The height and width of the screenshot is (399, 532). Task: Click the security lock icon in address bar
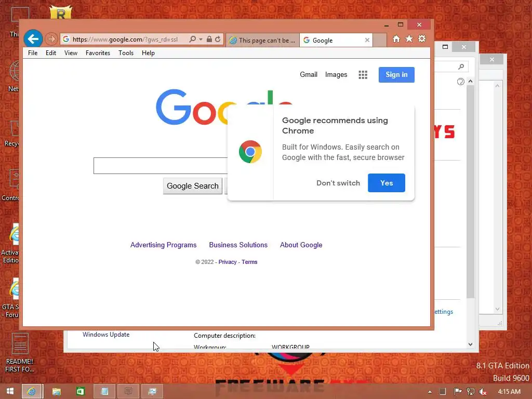209,39
